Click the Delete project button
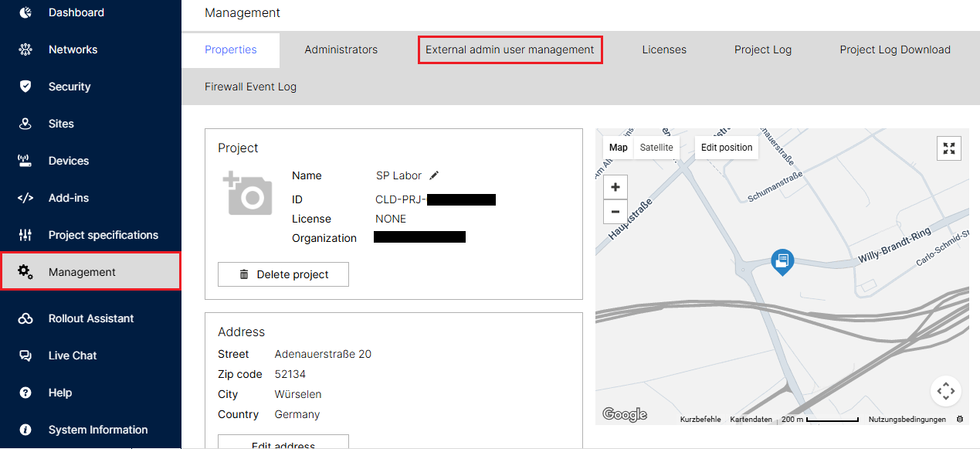 click(283, 274)
